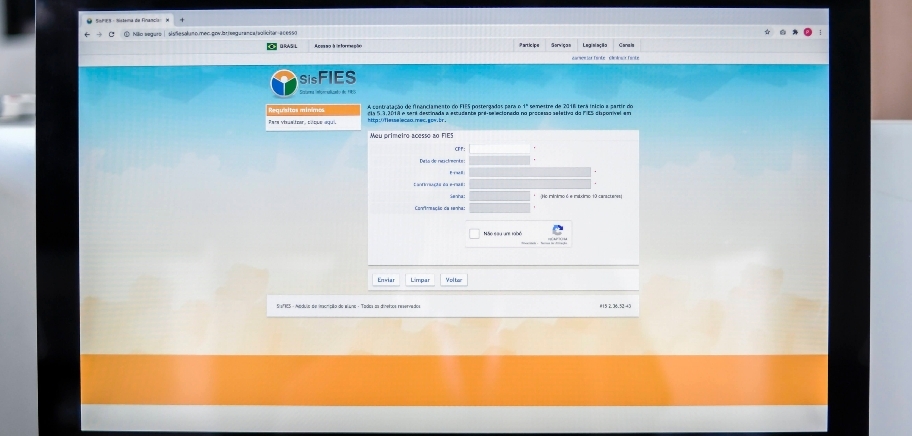Select the 'Requisitos mínimos' orange header
This screenshot has width=912, height=436.
314,110
